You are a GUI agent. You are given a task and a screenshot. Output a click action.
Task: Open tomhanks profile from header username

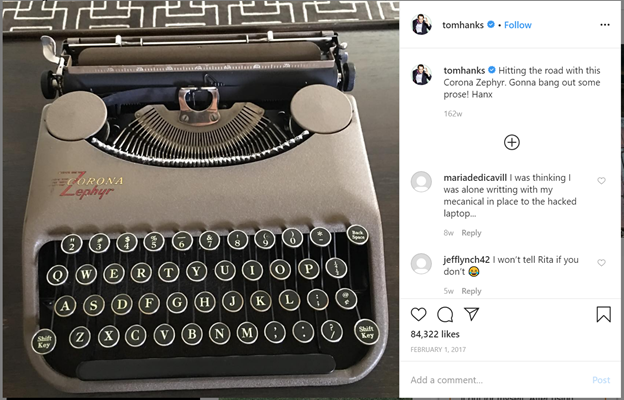point(463,25)
